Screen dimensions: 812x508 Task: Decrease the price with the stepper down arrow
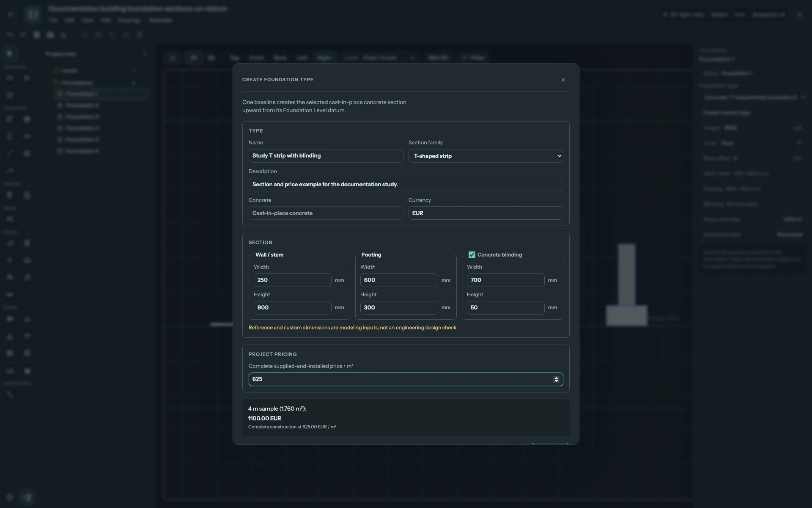[556, 381]
